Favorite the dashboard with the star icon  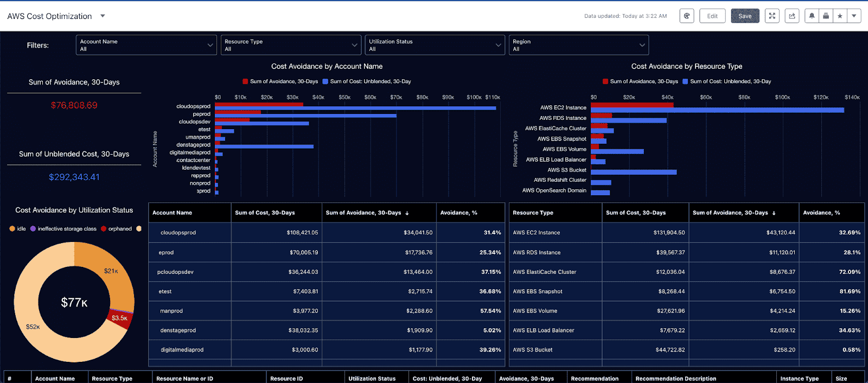coord(840,16)
